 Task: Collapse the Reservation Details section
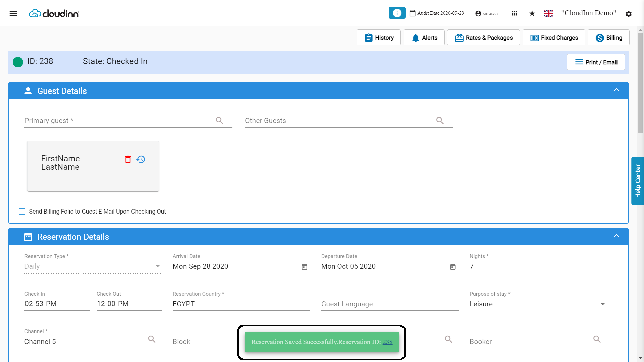616,236
